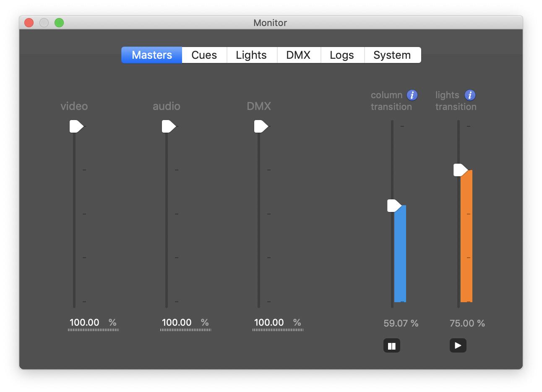Open column transition info icon
This screenshot has height=392, width=542.
(x=412, y=95)
